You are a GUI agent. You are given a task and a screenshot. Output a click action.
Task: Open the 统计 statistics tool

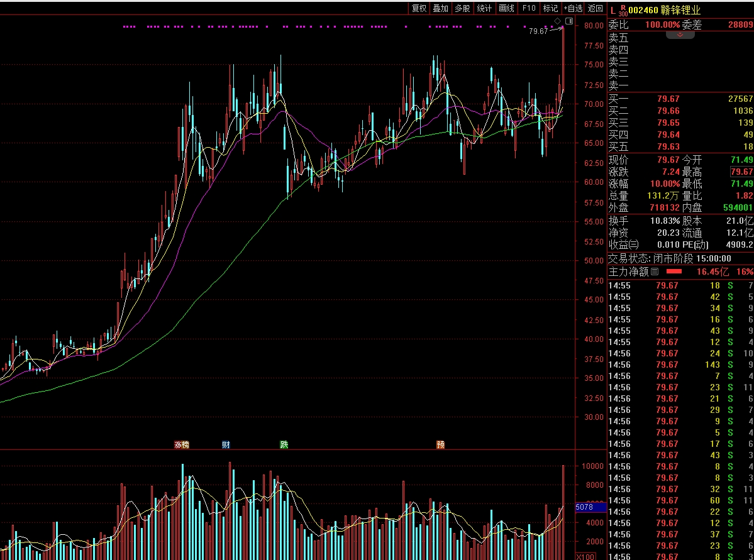(x=484, y=8)
